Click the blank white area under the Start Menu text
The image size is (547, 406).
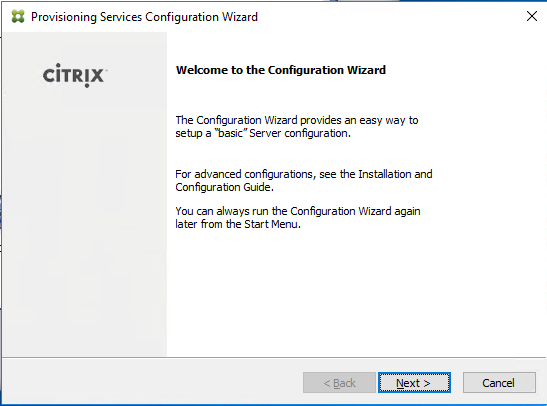pyautogui.click(x=356, y=293)
